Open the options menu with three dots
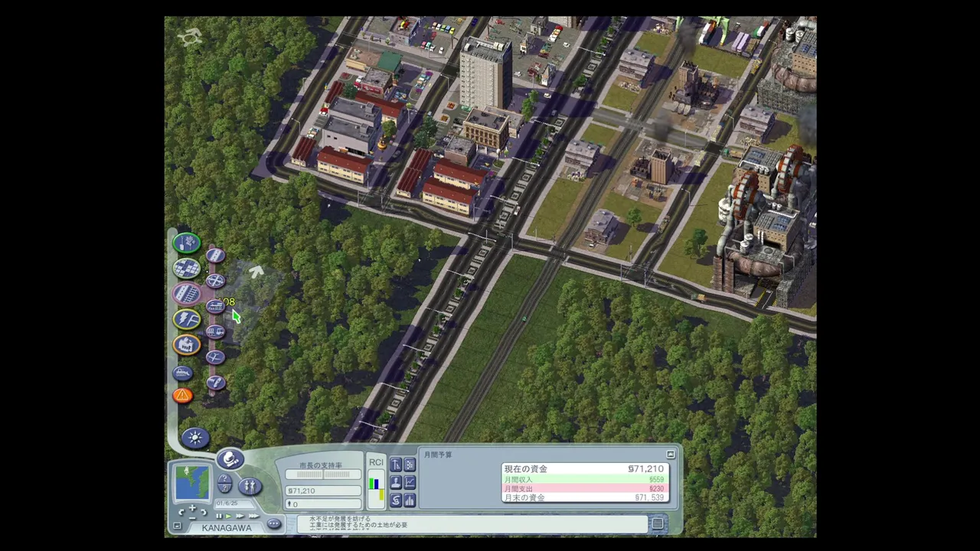Image resolution: width=980 pixels, height=551 pixels. [274, 524]
